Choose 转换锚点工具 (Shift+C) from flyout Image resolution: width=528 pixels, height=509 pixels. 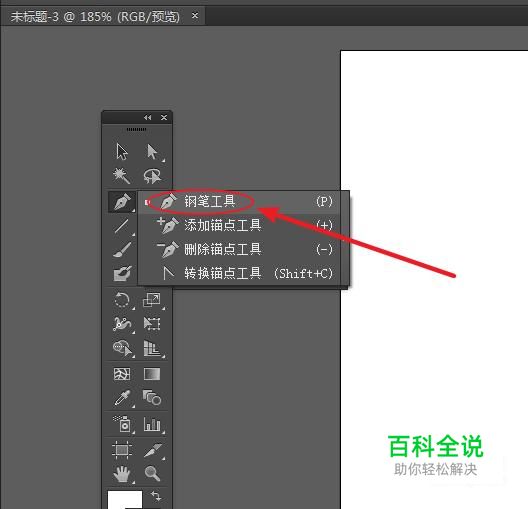point(239,273)
